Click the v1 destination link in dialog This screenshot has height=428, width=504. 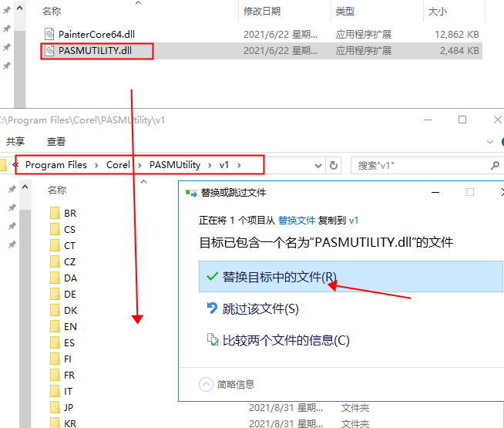pos(354,221)
